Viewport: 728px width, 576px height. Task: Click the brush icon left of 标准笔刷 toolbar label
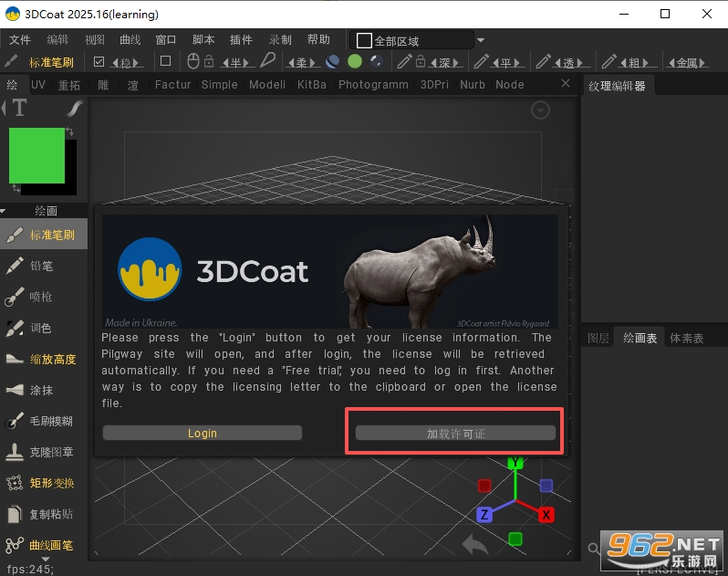(x=11, y=61)
